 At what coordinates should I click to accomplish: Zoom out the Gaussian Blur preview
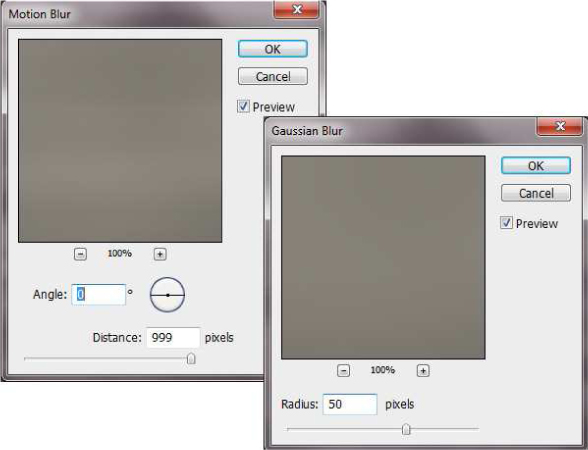pyautogui.click(x=343, y=371)
